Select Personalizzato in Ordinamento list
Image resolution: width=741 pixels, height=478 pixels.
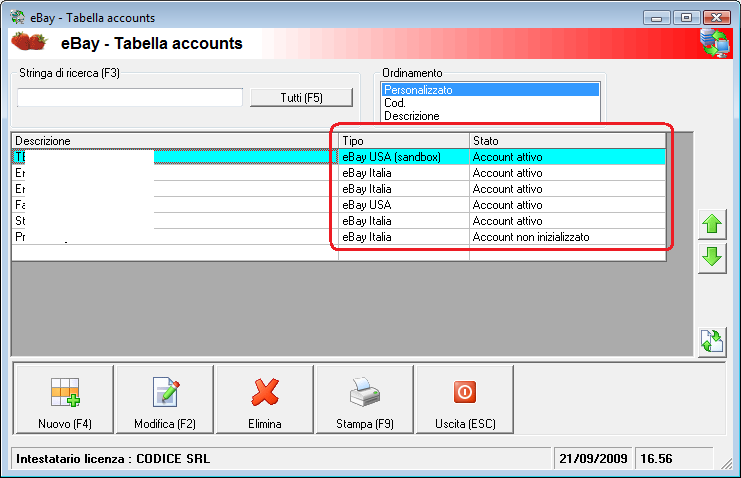pyautogui.click(x=490, y=90)
